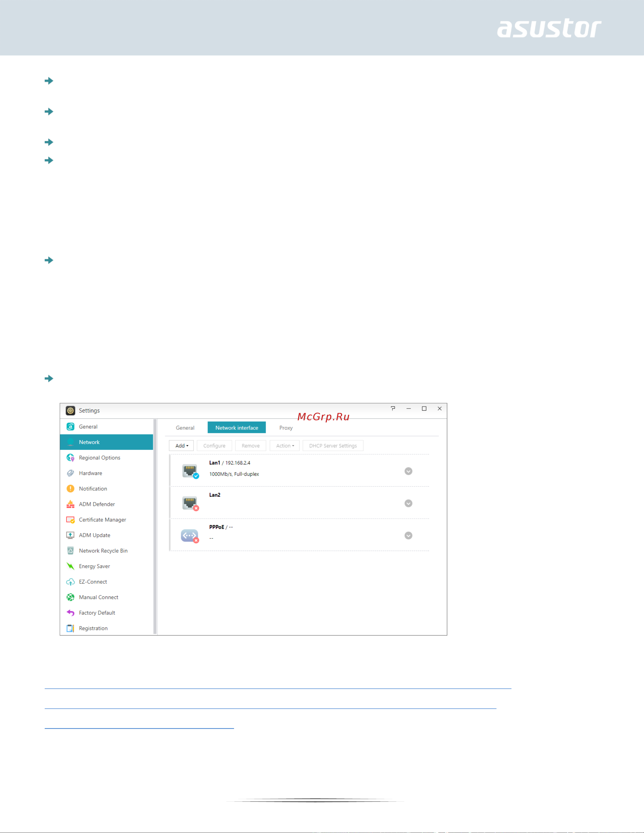644x833 pixels.
Task: Click the 1000Mb/s, Full-duplex text
Action: pos(234,474)
